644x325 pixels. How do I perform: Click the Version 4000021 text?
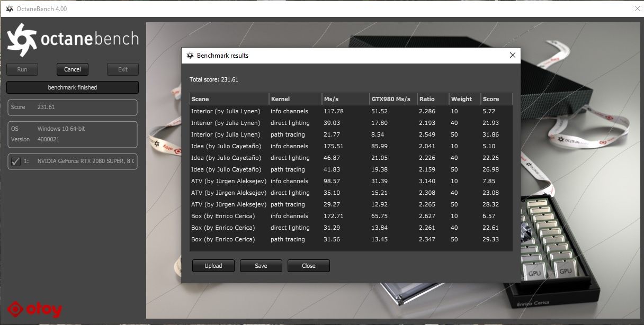coord(35,140)
